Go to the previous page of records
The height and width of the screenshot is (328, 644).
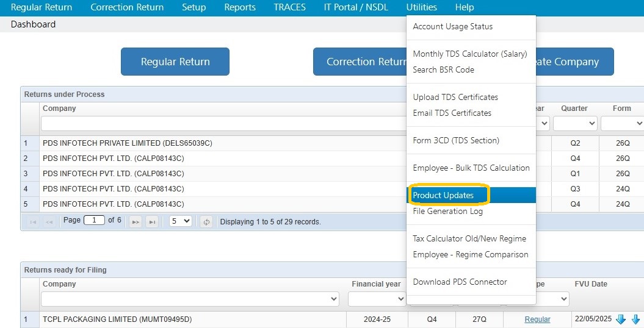[x=49, y=222]
